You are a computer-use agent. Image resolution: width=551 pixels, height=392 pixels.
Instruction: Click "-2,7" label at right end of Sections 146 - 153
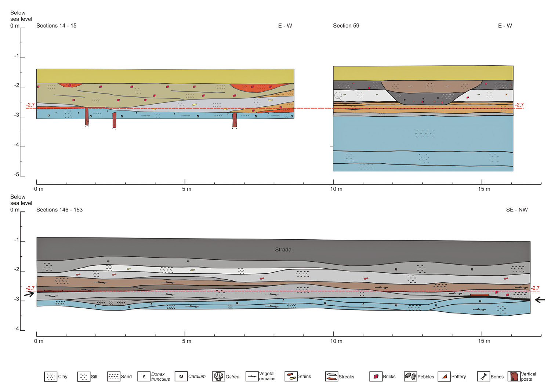tap(535, 288)
